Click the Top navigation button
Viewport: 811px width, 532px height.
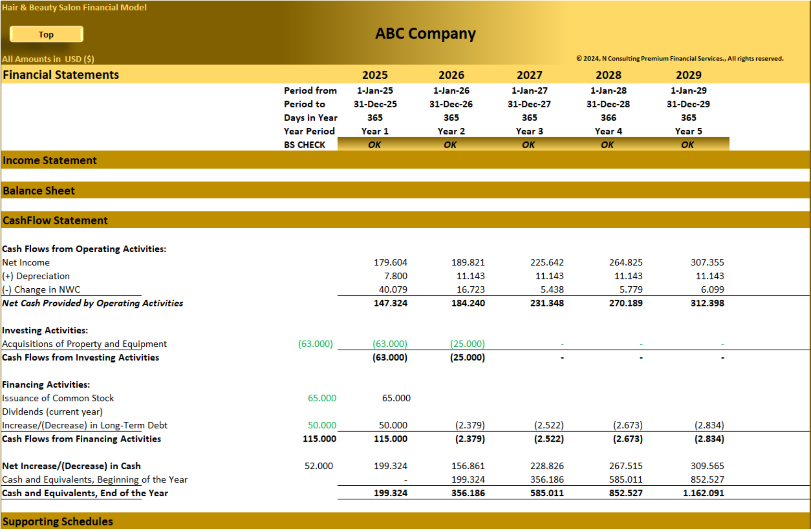[x=46, y=34]
